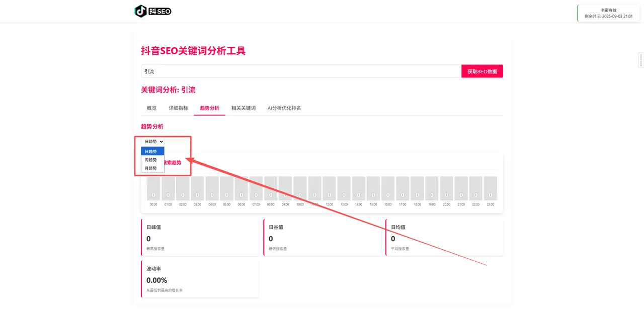The height and width of the screenshot is (319, 644).
Task: Choose the highlighted 日趋势 option in the list
Action: 152,151
